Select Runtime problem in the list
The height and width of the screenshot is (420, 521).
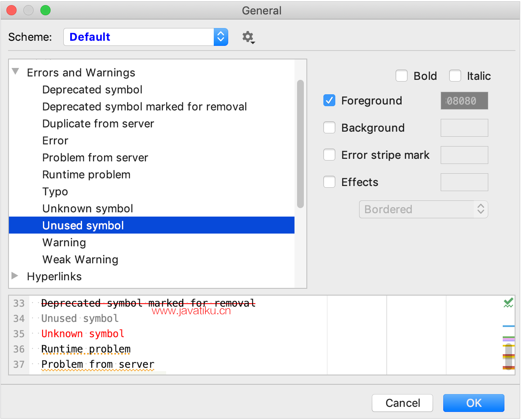[x=152, y=175]
